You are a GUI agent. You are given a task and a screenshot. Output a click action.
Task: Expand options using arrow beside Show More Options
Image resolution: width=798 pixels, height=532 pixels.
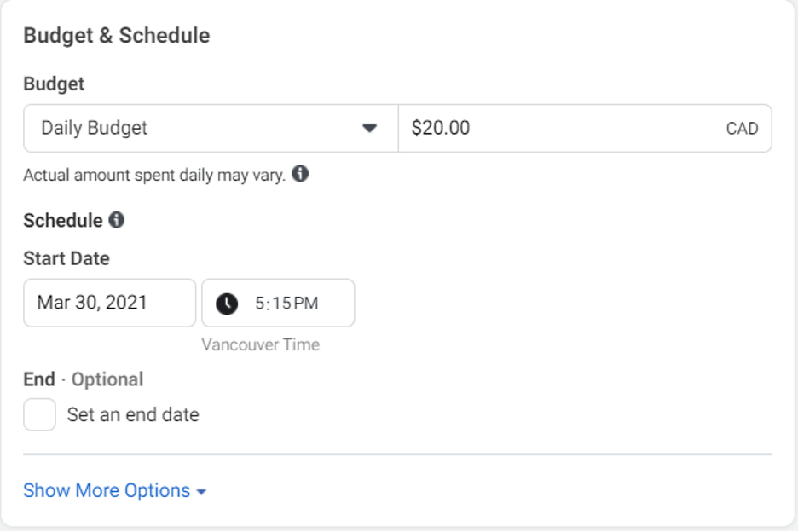(201, 492)
